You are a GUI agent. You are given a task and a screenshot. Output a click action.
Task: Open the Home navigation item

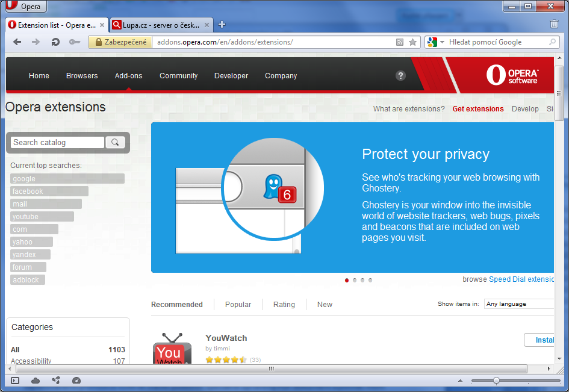39,75
